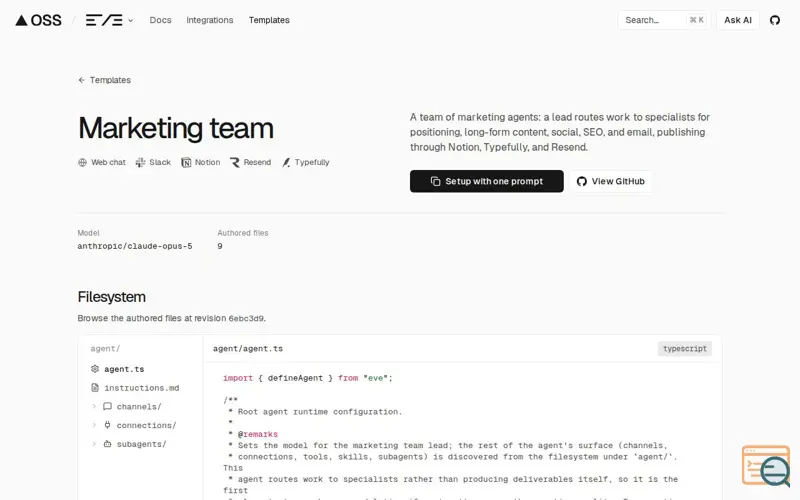
Task: Click the floating magnifier widget at bottom right
Action: pyautogui.click(x=766, y=466)
